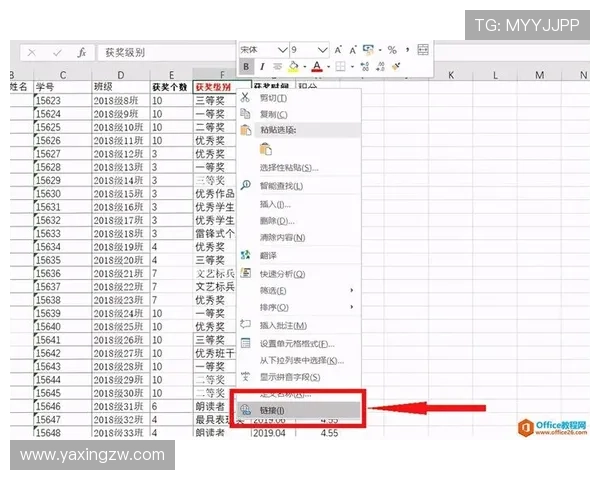600x480 pixels.
Task: Click the formula bar confirm checkmark
Action: pos(57,53)
